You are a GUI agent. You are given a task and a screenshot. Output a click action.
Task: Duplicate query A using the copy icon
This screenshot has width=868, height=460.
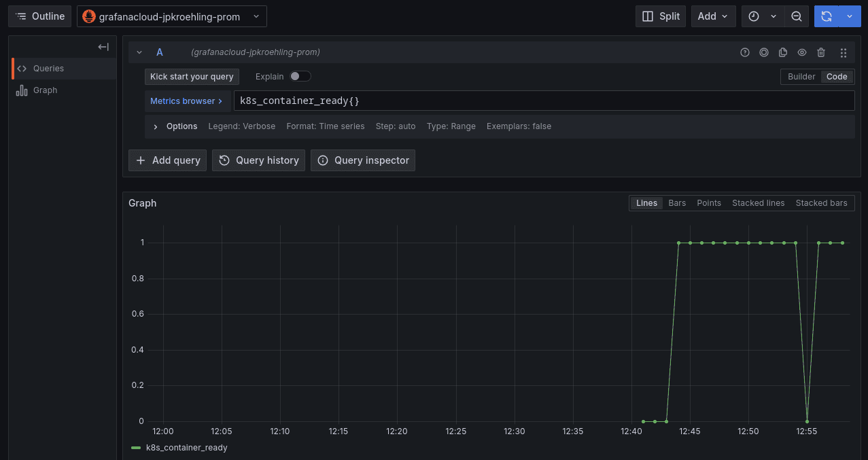(782, 52)
